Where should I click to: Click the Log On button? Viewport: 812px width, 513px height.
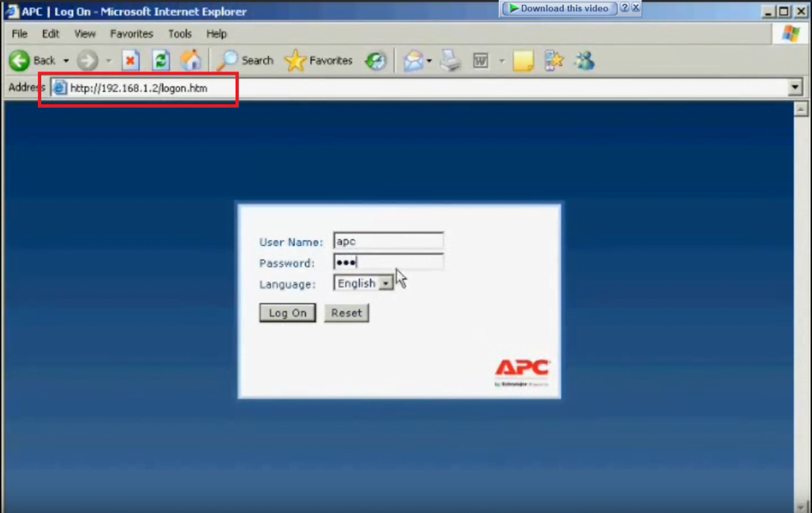click(287, 312)
